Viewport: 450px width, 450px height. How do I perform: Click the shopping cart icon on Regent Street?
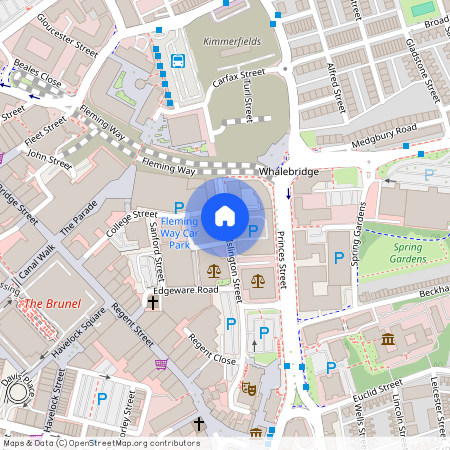click(162, 364)
